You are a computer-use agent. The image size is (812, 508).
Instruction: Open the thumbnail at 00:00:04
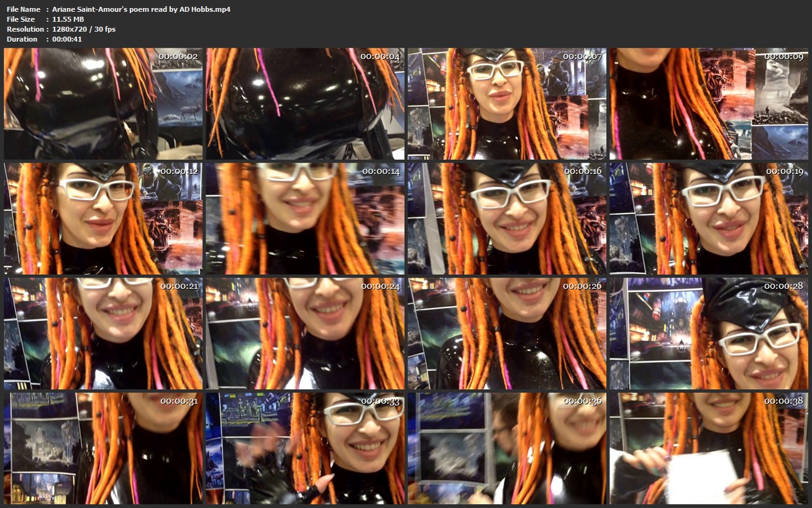click(305, 104)
